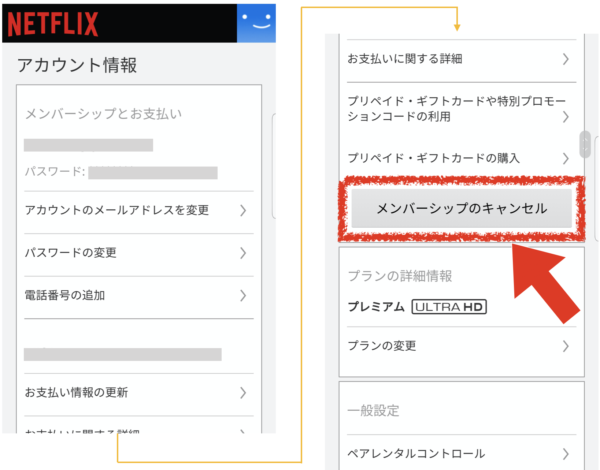Click the Netflix logo

[53, 24]
